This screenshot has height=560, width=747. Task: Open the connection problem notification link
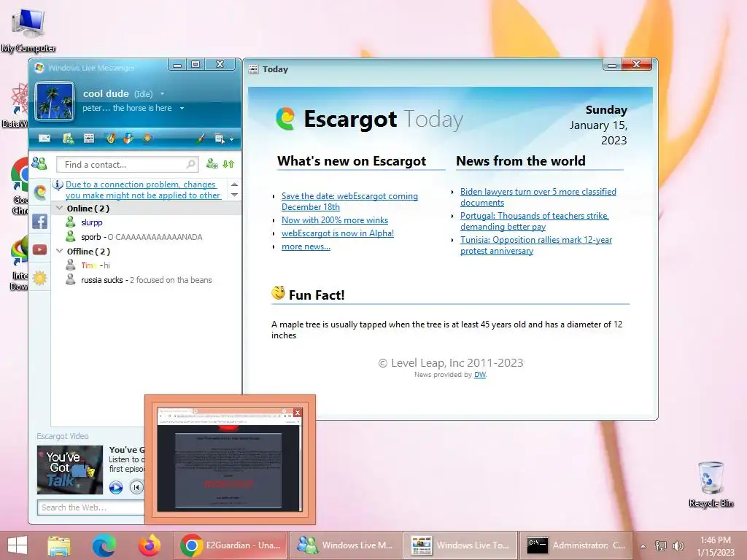pos(142,190)
